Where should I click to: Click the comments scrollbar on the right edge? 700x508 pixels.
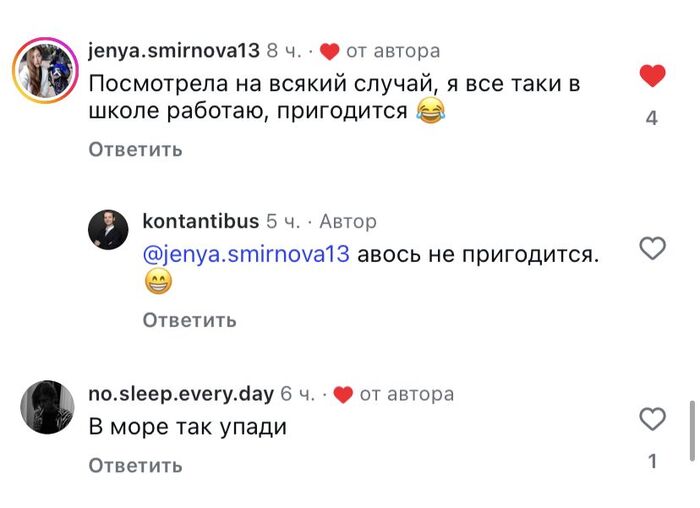tap(692, 428)
